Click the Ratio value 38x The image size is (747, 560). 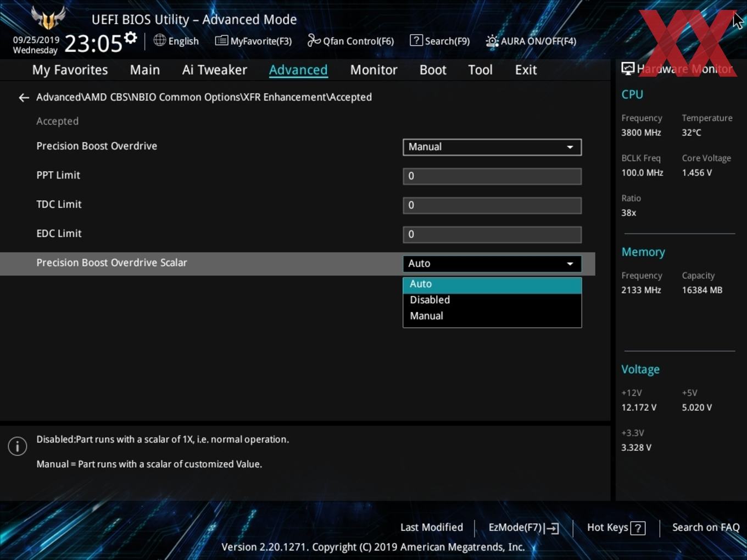(x=628, y=213)
